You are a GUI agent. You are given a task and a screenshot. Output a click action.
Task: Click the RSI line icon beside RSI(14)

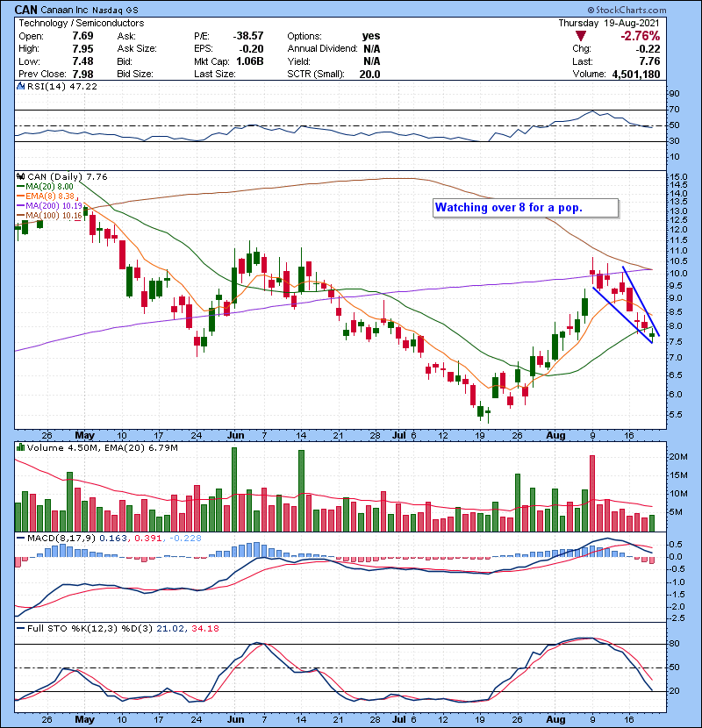click(20, 86)
